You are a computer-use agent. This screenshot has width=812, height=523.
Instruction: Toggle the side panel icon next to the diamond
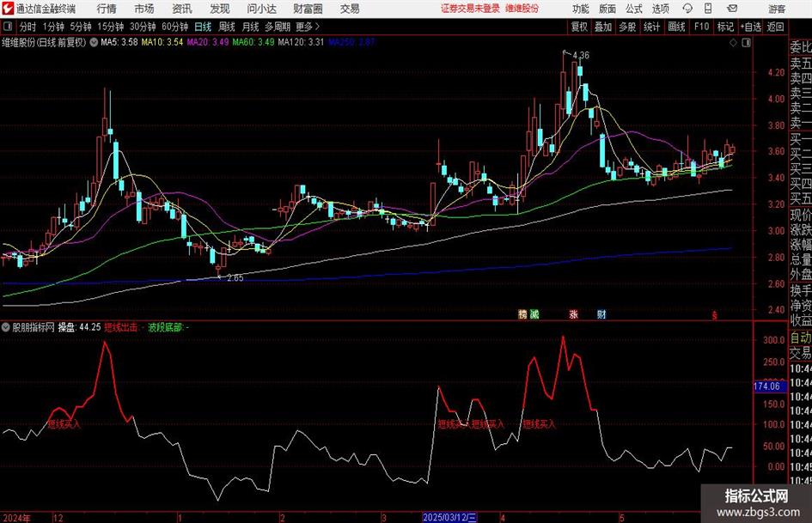point(746,43)
